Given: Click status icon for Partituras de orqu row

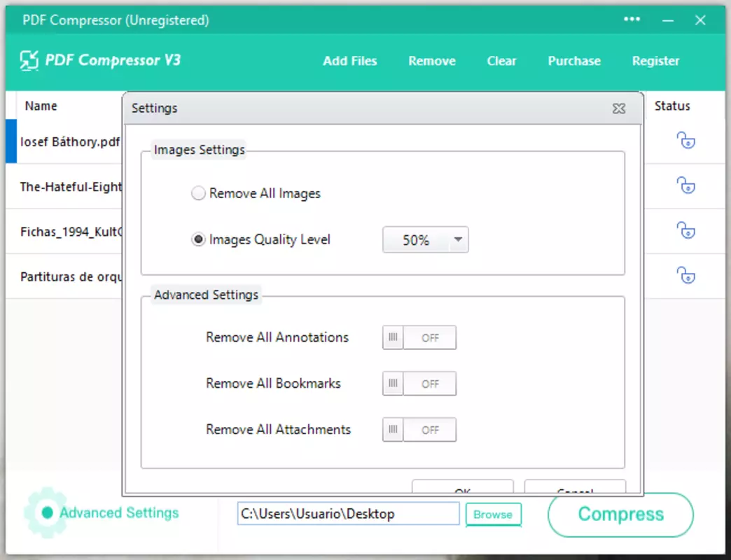Looking at the screenshot, I should click(x=685, y=275).
